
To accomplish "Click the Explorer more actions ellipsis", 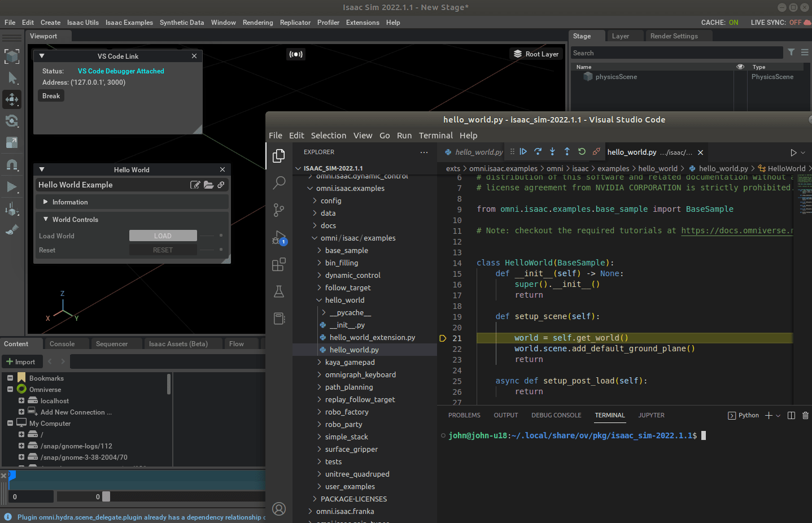I will (424, 152).
